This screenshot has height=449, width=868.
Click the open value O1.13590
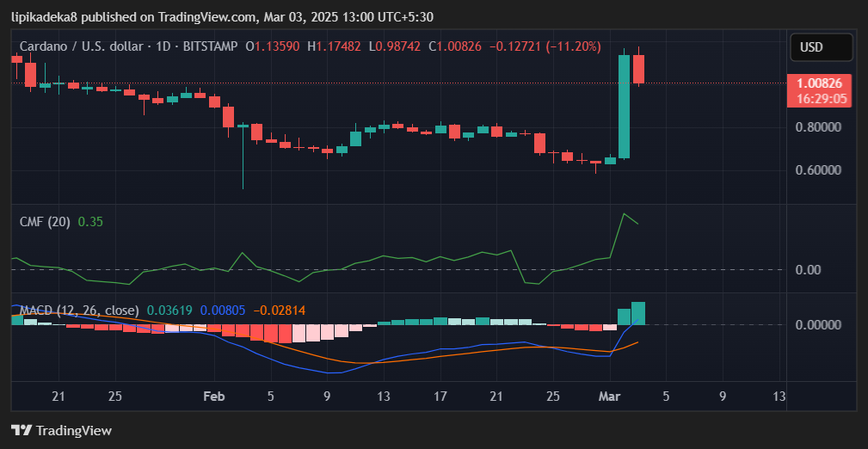pos(273,46)
